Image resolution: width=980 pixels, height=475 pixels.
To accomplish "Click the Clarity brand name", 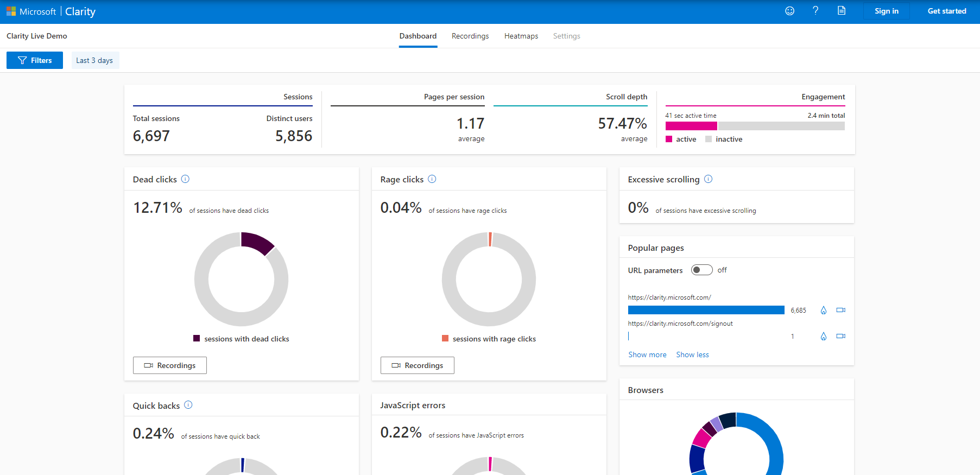I will (80, 11).
